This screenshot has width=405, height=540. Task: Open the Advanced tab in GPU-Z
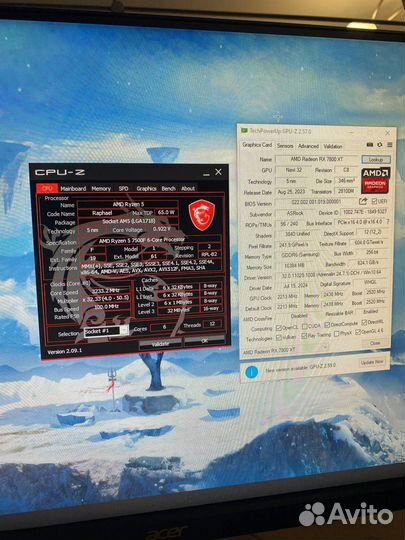pyautogui.click(x=308, y=146)
